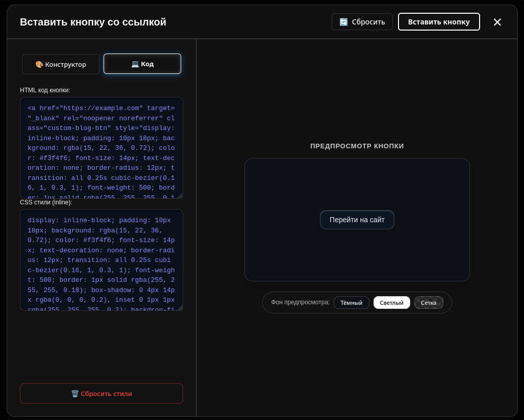Insert the button with Вставить кнопку
This screenshot has height=420, width=524.
coord(439,22)
